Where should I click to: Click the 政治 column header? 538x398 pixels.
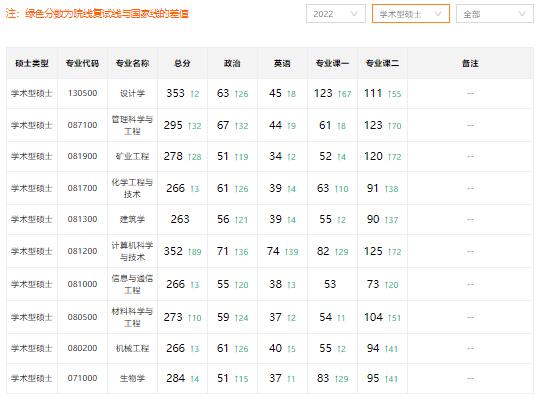click(232, 63)
